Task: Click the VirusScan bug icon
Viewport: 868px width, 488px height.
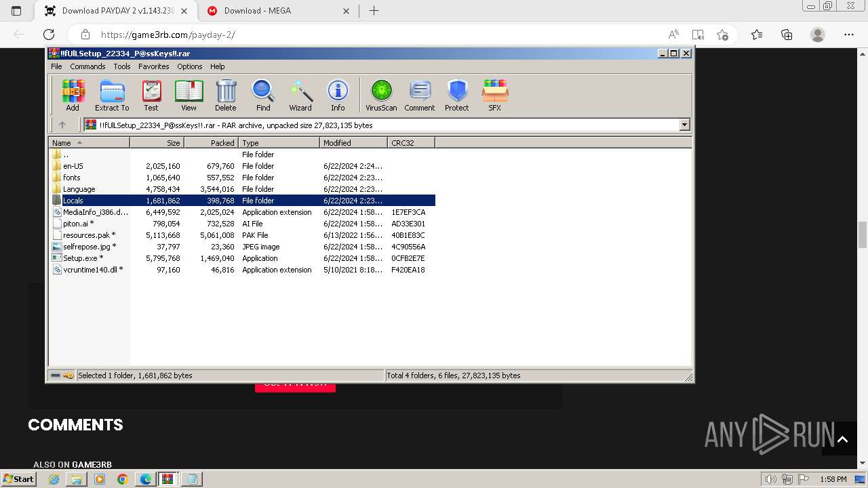Action: click(381, 96)
